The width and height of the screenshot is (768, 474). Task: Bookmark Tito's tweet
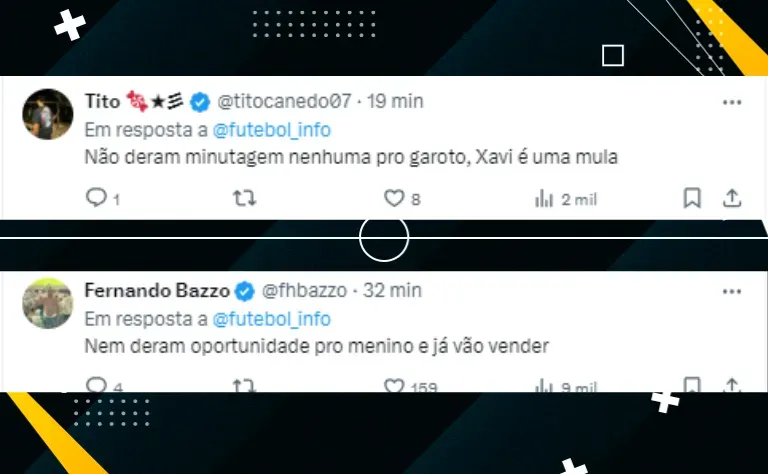pyautogui.click(x=692, y=198)
